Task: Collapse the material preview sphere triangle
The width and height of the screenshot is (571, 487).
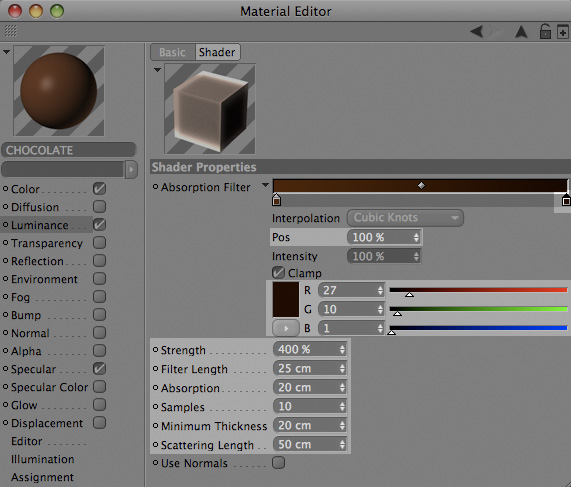Action: [x=6, y=52]
